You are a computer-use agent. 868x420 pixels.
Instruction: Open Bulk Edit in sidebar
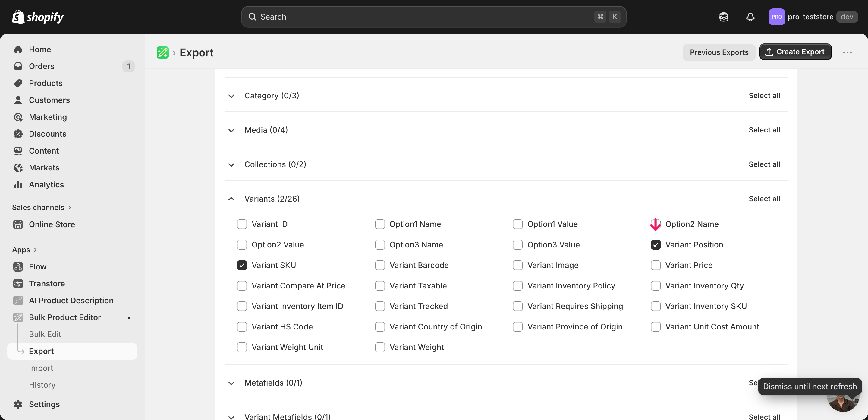pos(45,334)
